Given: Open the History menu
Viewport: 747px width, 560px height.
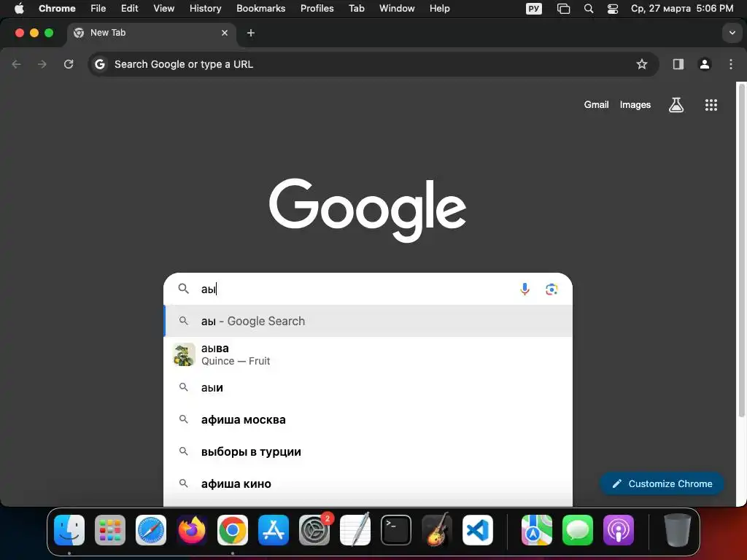Looking at the screenshot, I should [205, 9].
